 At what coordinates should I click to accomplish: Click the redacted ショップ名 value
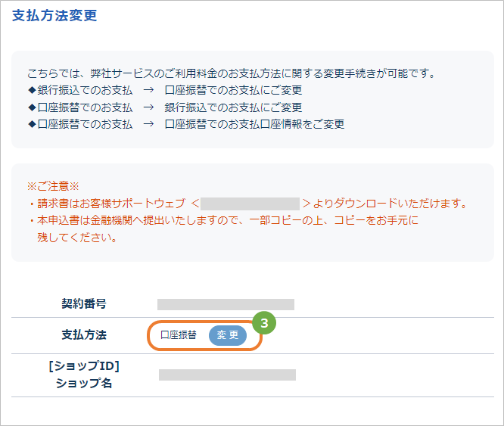(227, 375)
